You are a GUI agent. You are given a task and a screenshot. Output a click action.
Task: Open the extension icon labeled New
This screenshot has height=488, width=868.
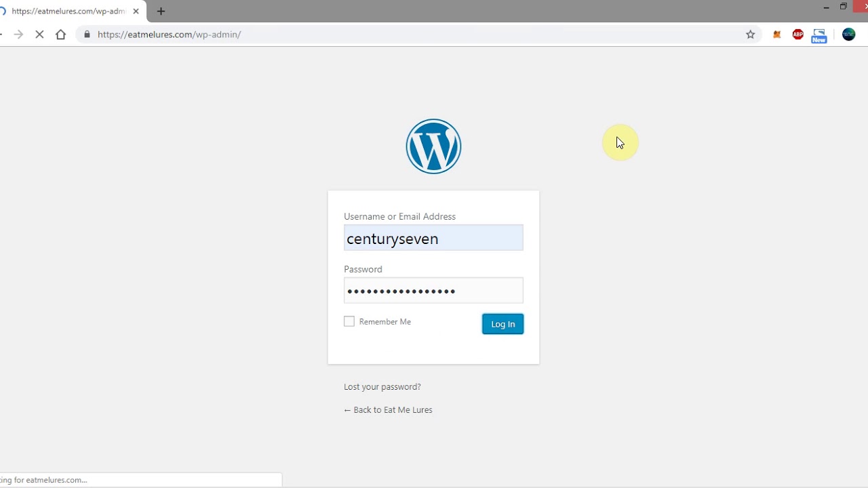point(819,36)
